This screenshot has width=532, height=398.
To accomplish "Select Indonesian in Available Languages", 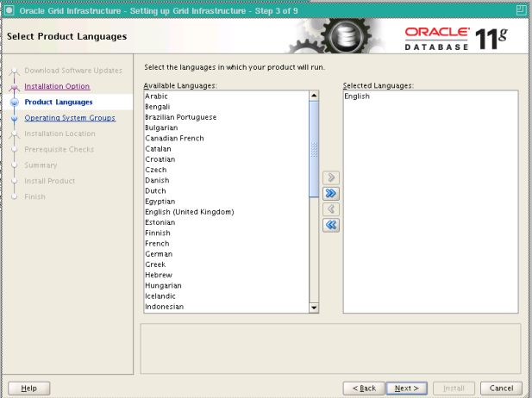I will tap(226, 307).
